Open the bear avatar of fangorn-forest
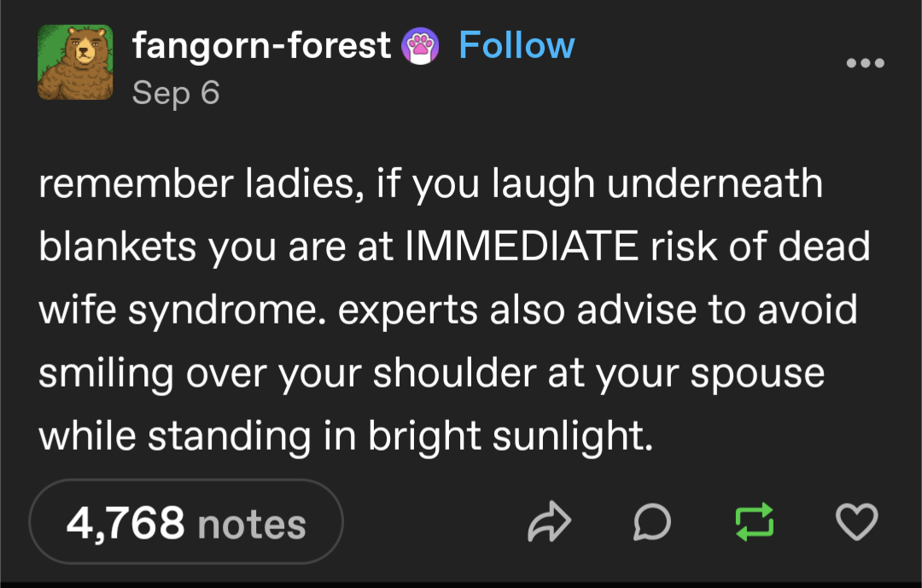The width and height of the screenshot is (922, 588). point(75,61)
